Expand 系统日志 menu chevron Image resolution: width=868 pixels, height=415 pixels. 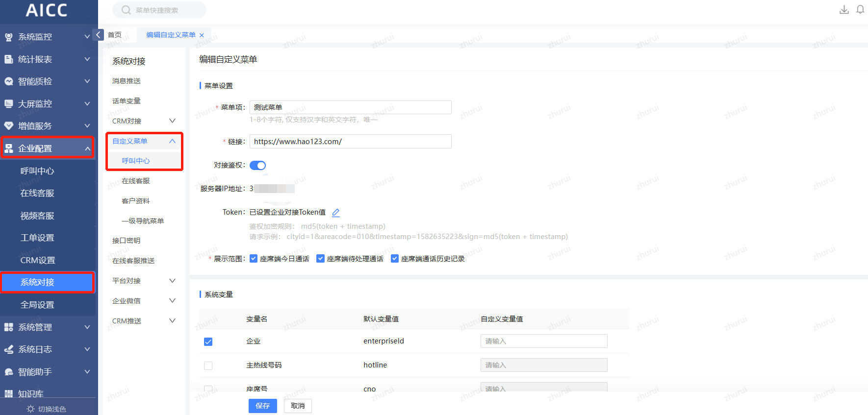87,349
